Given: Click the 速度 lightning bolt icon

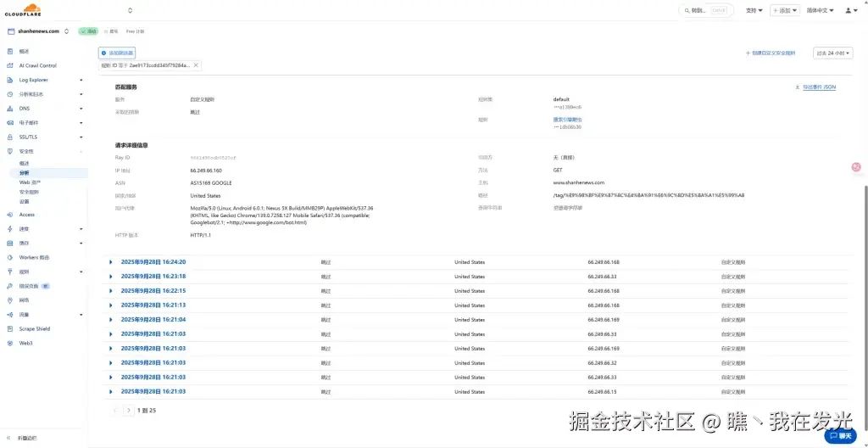Looking at the screenshot, I should pyautogui.click(x=10, y=229).
